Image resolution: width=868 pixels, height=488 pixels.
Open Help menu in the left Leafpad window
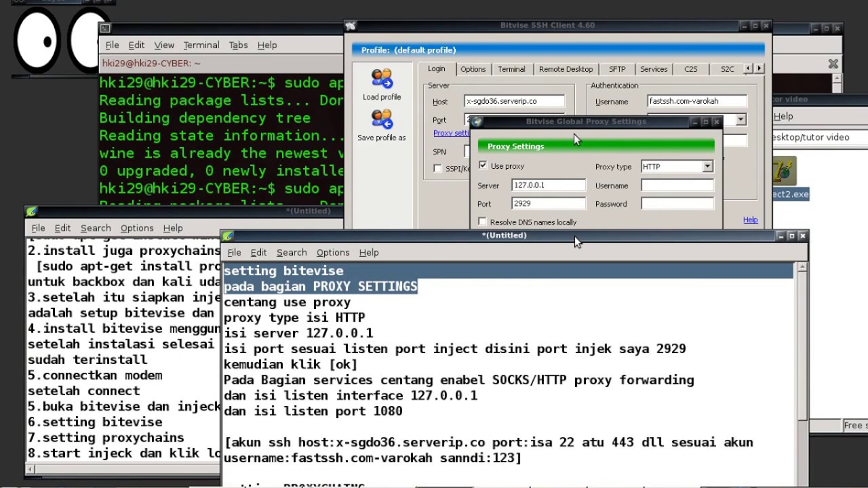[x=173, y=228]
